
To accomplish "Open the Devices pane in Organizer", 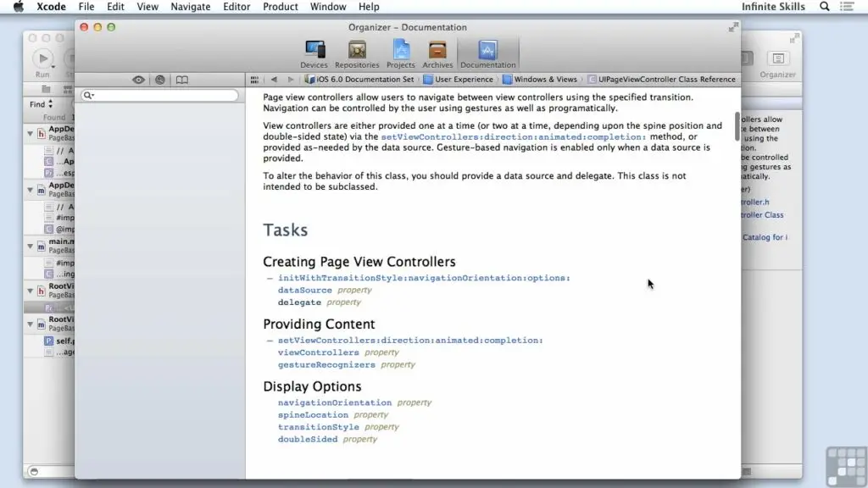I will point(314,54).
